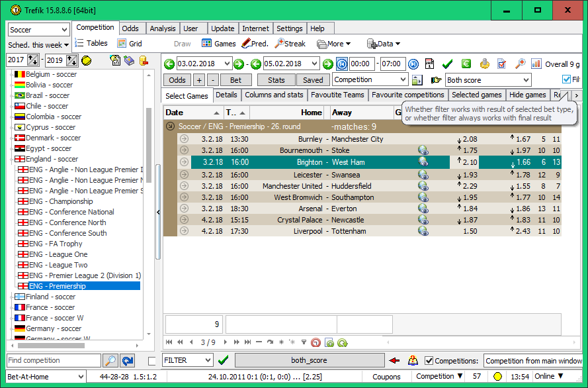This screenshot has width=588, height=388.
Task: Click the notes icon above the competition tree
Action: click(x=115, y=60)
